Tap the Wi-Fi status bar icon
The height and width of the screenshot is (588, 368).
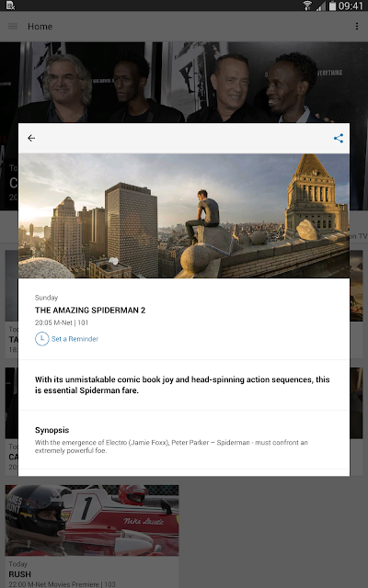pos(307,6)
